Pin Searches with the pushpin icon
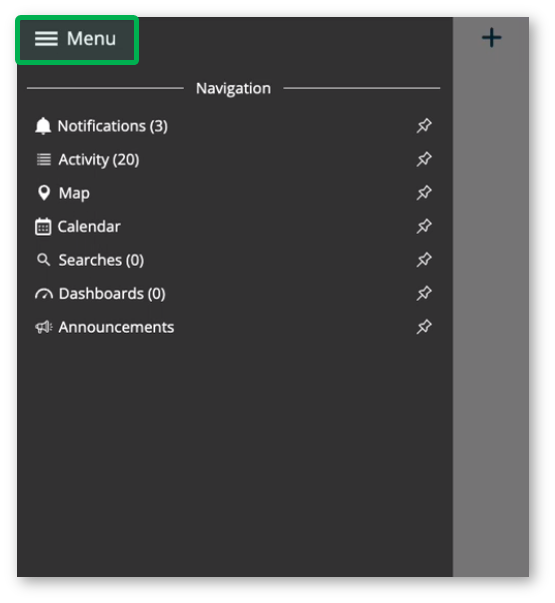This screenshot has width=555, height=603. 424,260
